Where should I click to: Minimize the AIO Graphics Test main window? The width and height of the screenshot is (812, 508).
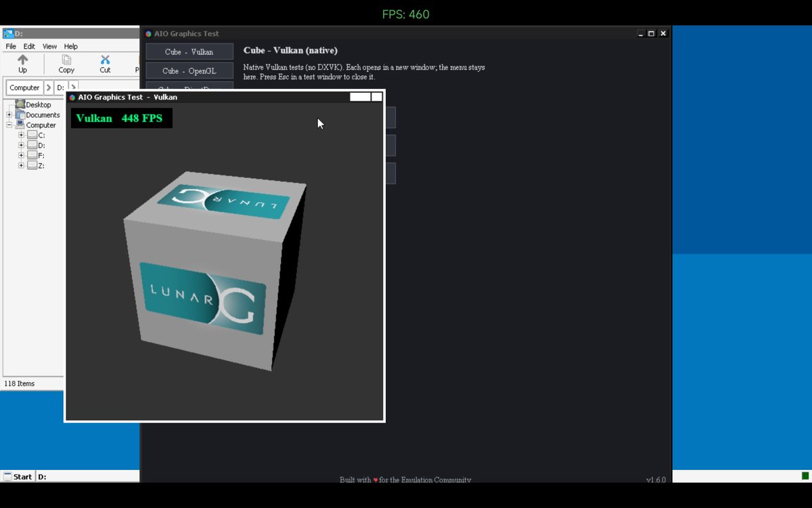click(x=640, y=33)
